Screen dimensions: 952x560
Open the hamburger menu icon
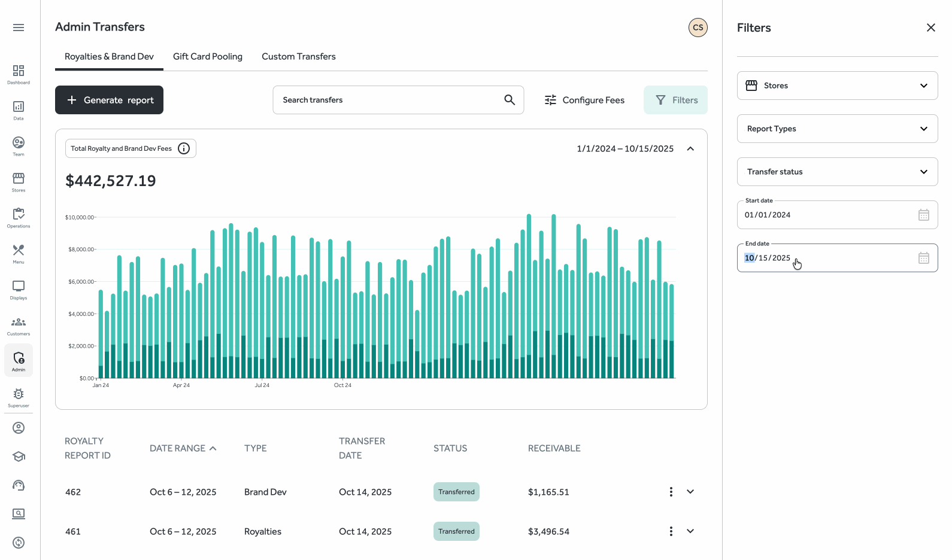tap(19, 28)
